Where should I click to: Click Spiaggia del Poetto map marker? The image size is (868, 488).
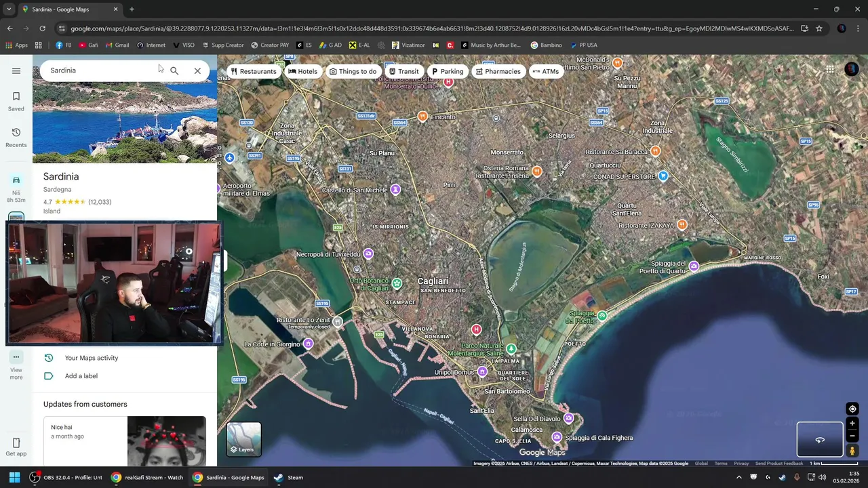[602, 315]
